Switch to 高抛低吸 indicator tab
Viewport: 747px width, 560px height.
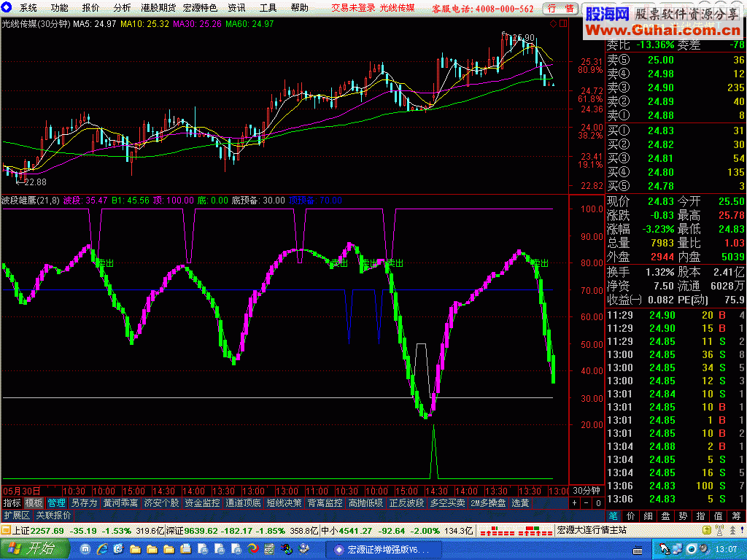(x=366, y=503)
